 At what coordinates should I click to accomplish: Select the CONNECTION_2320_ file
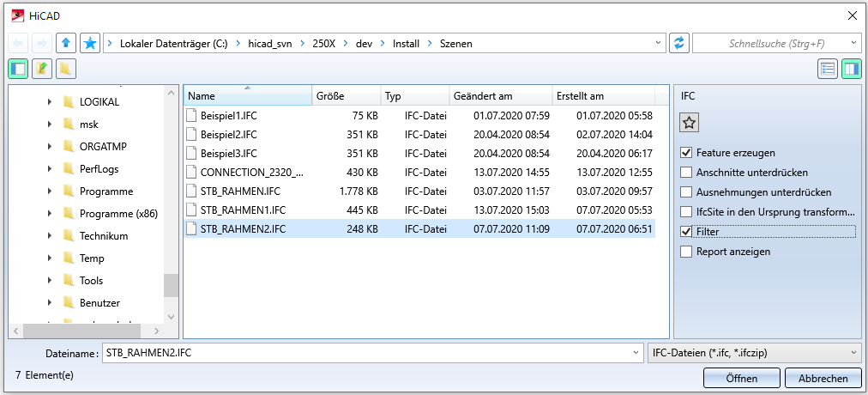click(x=419, y=172)
